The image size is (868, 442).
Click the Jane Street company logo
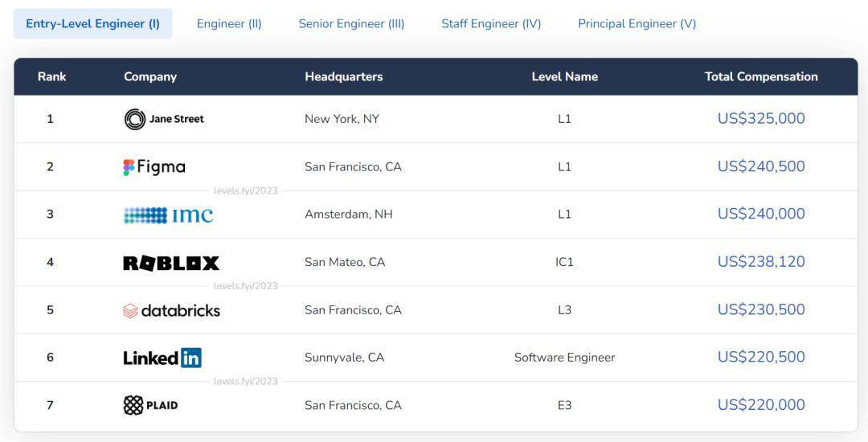164,119
